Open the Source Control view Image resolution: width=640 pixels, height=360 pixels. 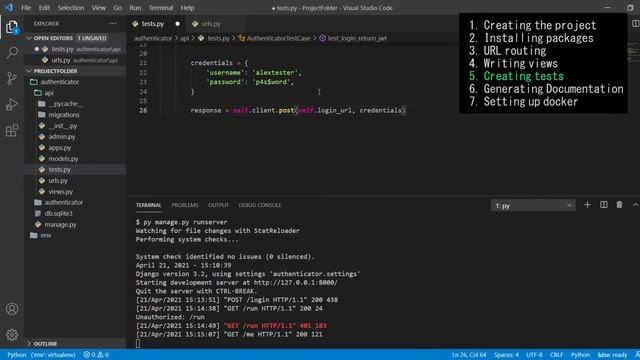click(12, 78)
